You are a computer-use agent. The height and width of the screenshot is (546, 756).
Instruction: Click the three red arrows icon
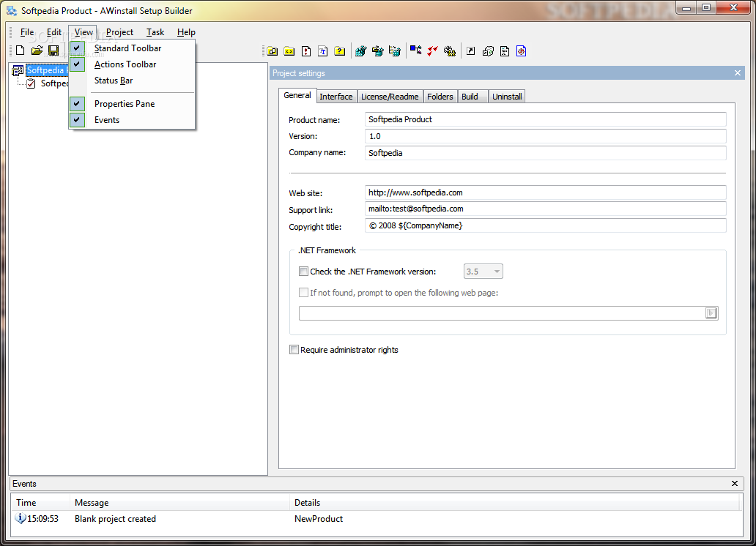pyautogui.click(x=432, y=51)
